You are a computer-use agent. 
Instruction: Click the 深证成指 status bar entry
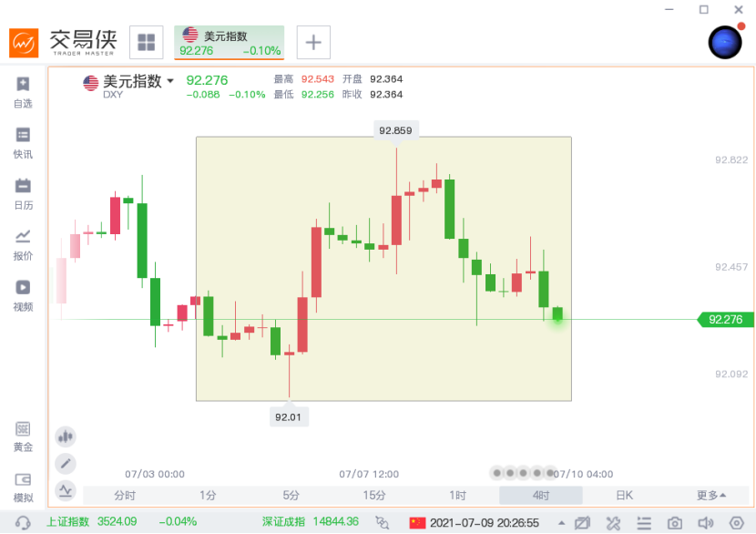pos(311,522)
